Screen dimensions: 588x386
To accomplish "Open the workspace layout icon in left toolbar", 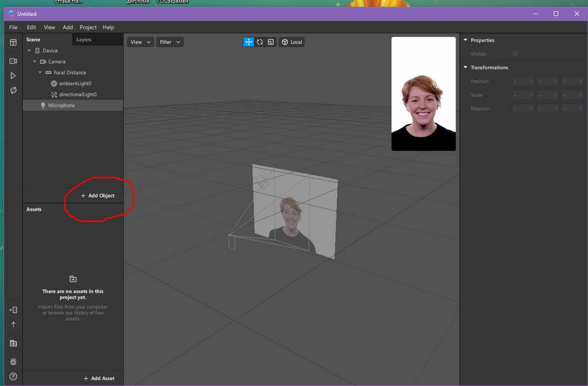I will pos(13,43).
